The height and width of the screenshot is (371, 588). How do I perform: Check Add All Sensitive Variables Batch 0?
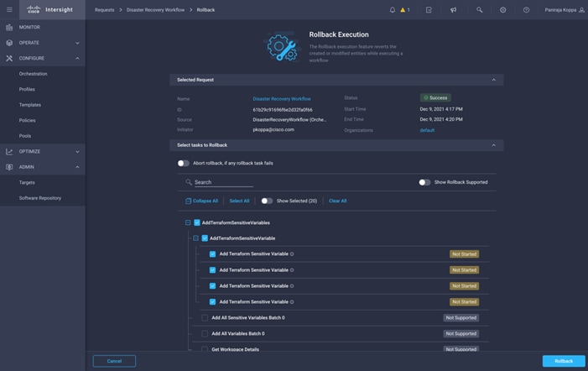point(205,318)
